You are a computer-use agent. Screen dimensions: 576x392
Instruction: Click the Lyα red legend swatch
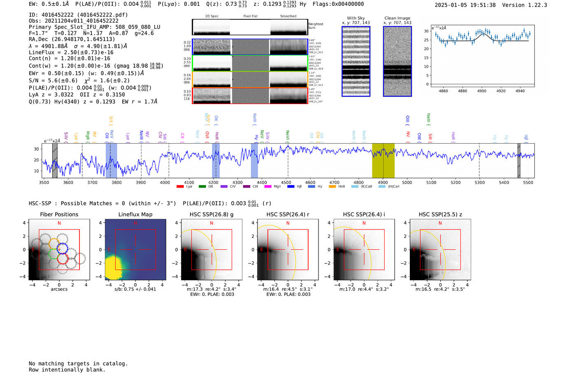coord(180,187)
